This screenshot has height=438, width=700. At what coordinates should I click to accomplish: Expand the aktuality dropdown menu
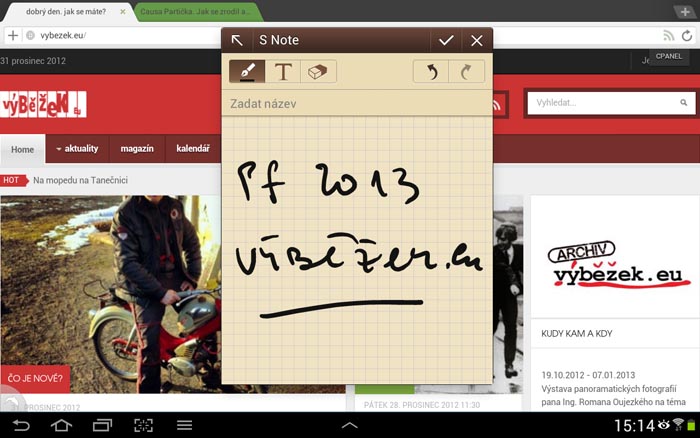tap(78, 149)
